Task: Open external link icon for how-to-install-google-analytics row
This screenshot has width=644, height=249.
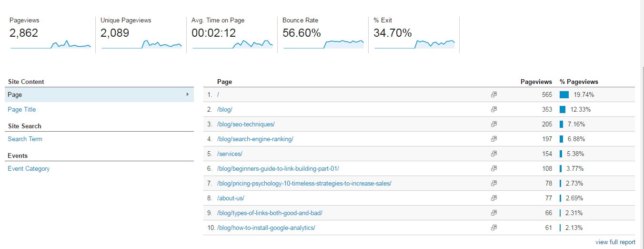Action: [x=494, y=228]
